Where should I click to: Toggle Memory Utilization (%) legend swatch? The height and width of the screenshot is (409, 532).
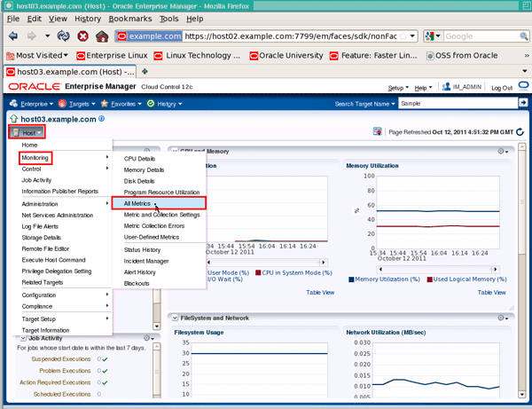click(x=351, y=279)
